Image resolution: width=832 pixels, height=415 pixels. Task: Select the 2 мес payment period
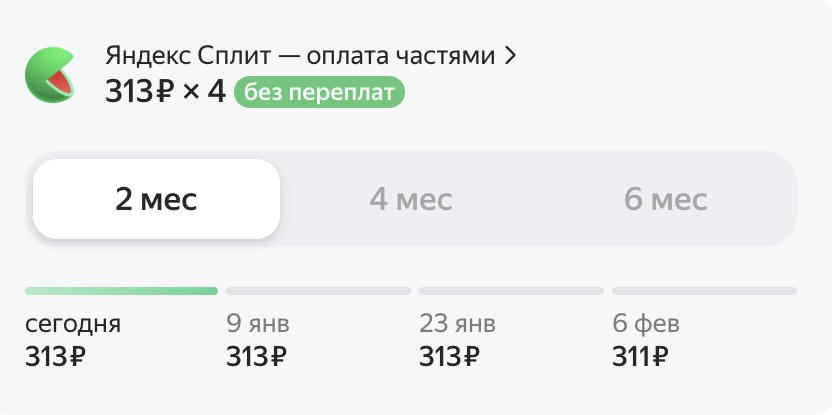pos(156,199)
